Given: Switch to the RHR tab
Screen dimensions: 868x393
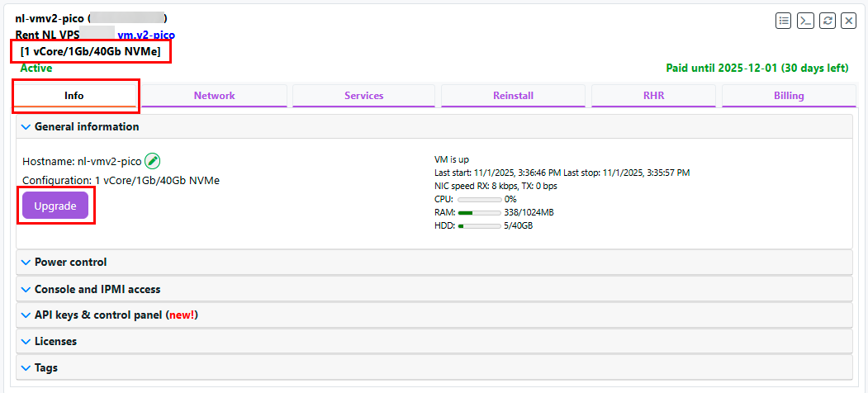Looking at the screenshot, I should (x=653, y=96).
